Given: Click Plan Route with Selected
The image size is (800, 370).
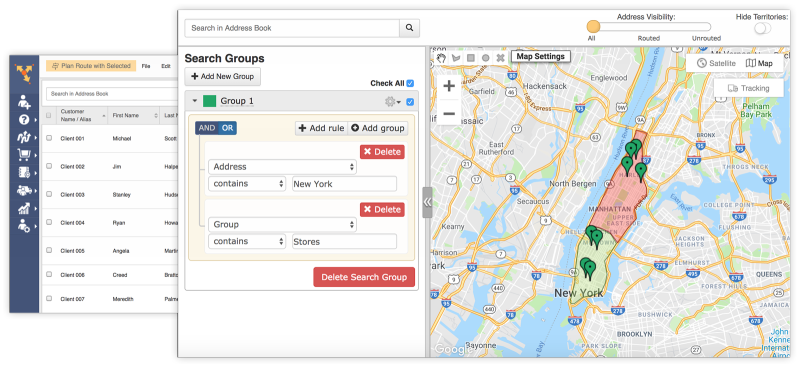Looking at the screenshot, I should pyautogui.click(x=91, y=66).
